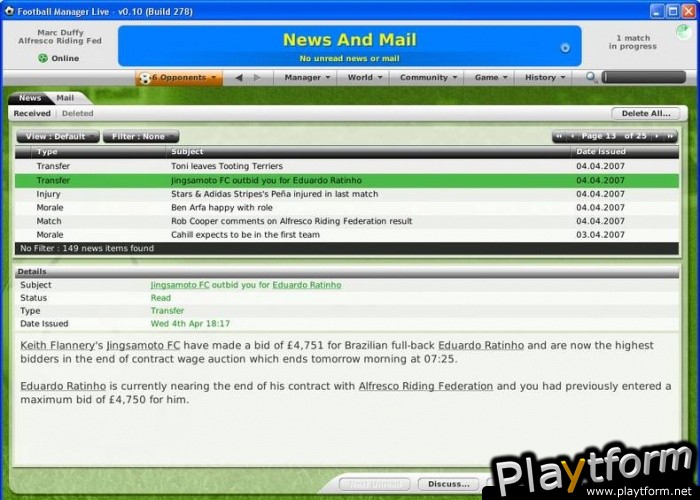Click the 'Read' status value
Image resolution: width=700 pixels, height=500 pixels.
tap(161, 298)
